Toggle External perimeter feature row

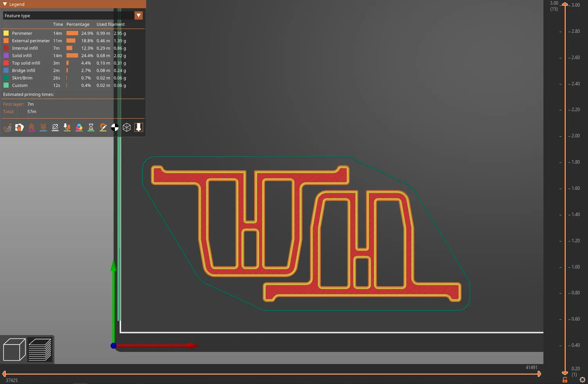[73, 41]
